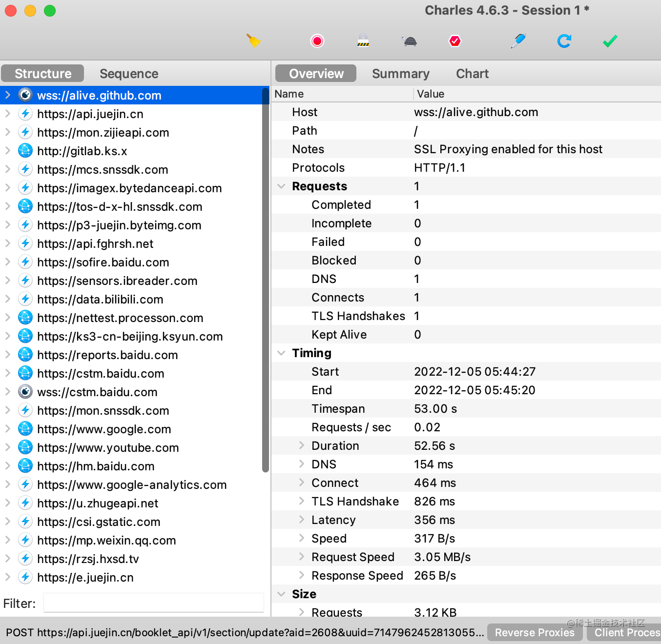Toggle throttling turtle icon

(x=410, y=41)
